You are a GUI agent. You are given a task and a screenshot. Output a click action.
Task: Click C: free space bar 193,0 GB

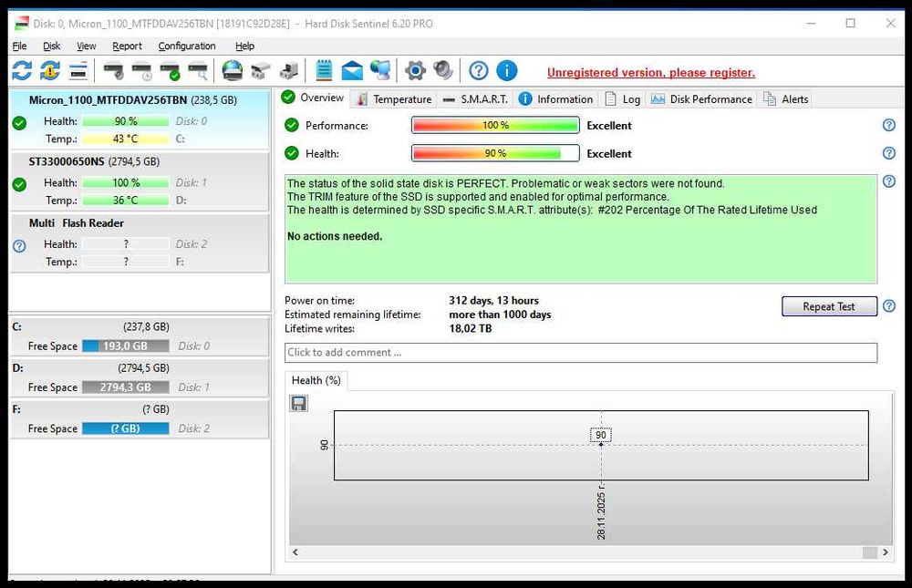click(126, 346)
